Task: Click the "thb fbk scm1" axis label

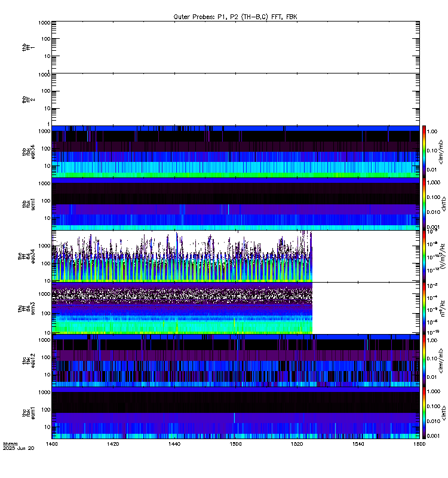Action: [28, 204]
